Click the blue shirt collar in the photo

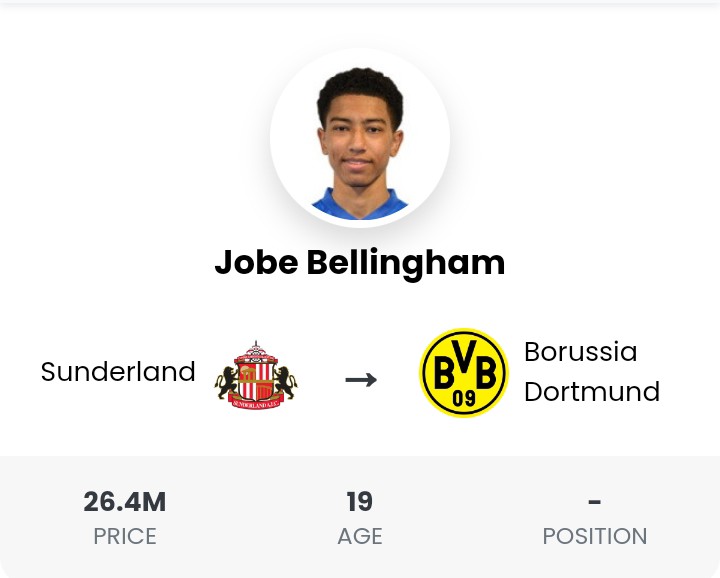[360, 204]
